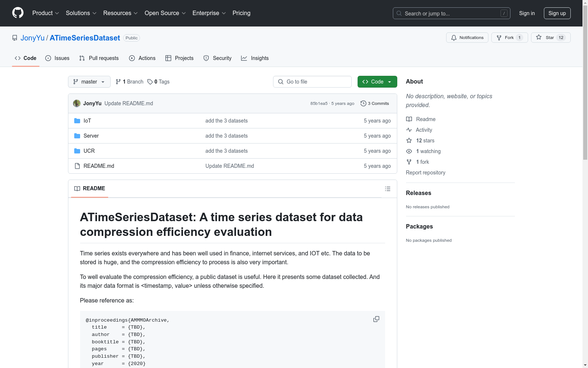Open the Security tab

pyautogui.click(x=218, y=58)
